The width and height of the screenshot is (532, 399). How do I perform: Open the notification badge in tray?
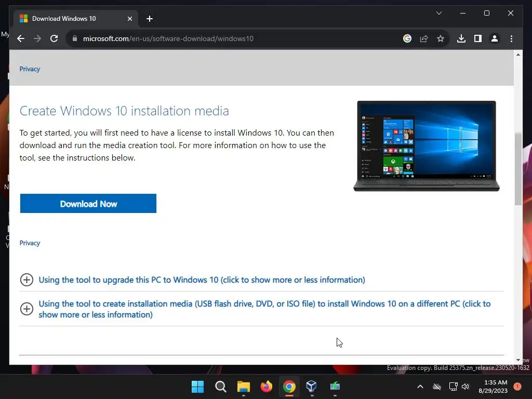[x=517, y=387]
